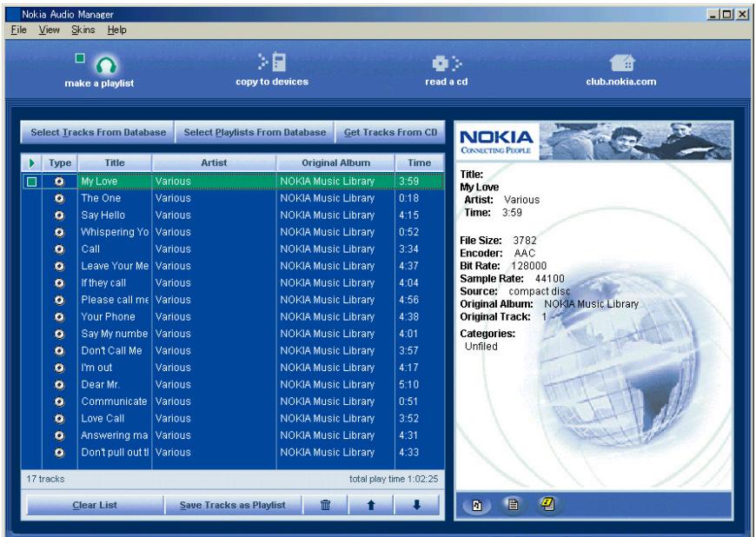Click the trash icon to delete track
This screenshot has width=756, height=537.
pyautogui.click(x=326, y=505)
